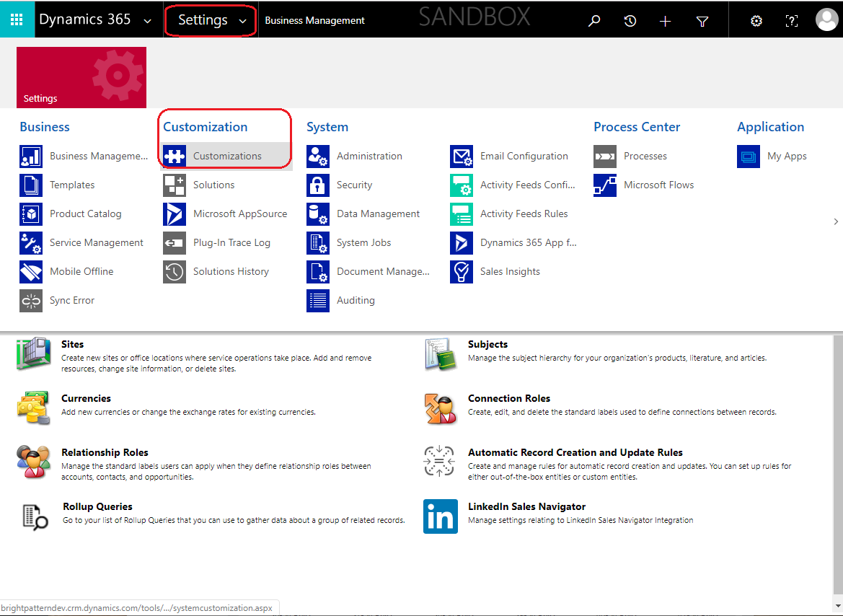
Task: Click the Data Management database icon
Action: [x=318, y=214]
